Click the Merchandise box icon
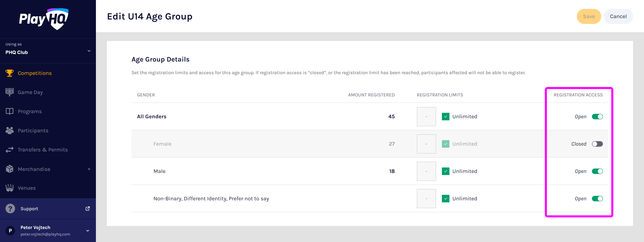The image size is (644, 242). 9,169
